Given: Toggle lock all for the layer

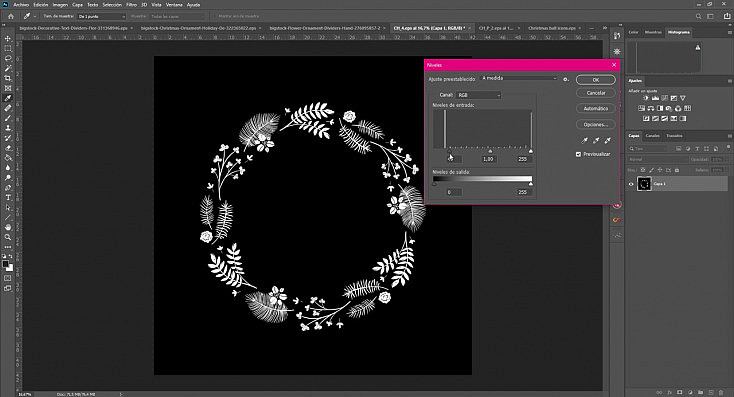Looking at the screenshot, I should point(677,170).
